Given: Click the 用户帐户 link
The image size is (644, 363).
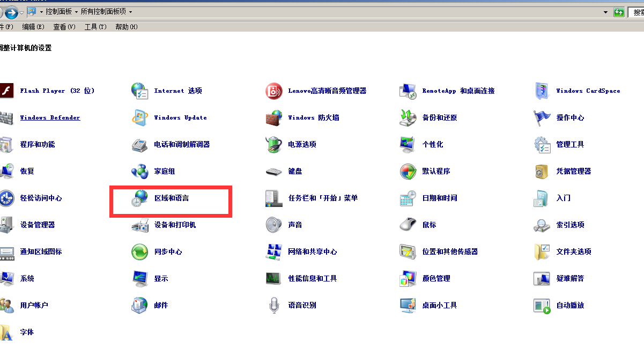Looking at the screenshot, I should click(34, 306).
